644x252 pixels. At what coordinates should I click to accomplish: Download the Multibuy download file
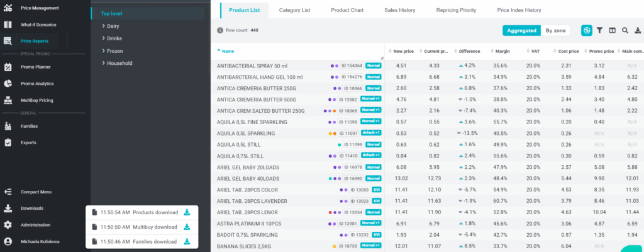pyautogui.click(x=187, y=227)
